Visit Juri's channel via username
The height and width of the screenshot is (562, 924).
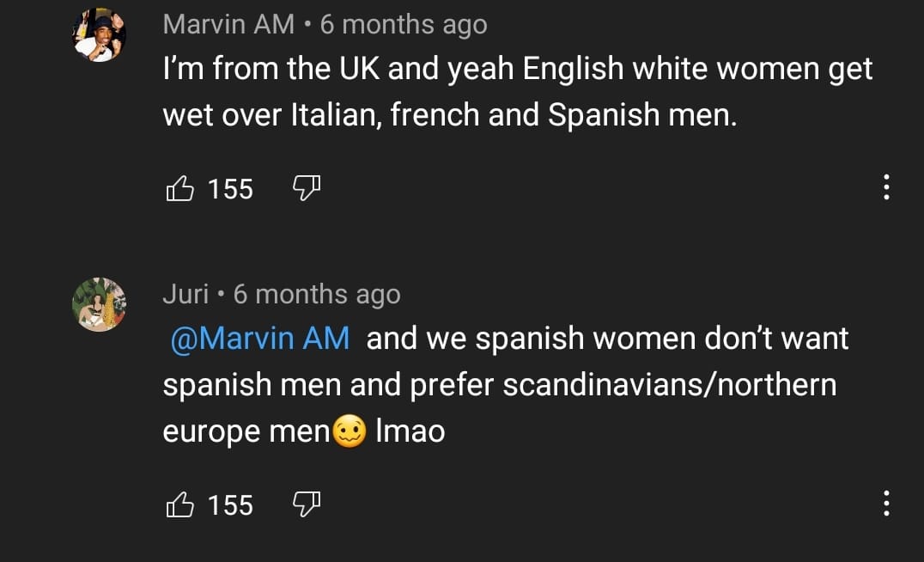185,294
